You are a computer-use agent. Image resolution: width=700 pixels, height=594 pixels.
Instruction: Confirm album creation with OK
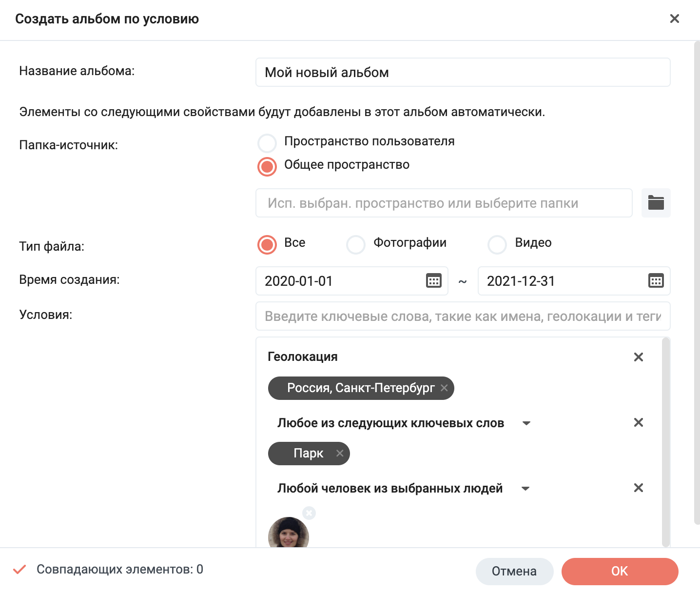[620, 571]
